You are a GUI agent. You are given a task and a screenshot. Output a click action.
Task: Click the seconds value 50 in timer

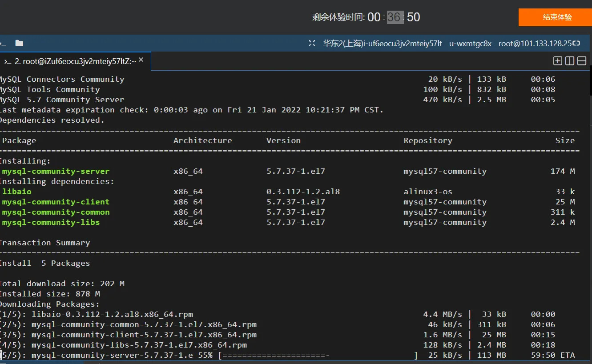pyautogui.click(x=413, y=17)
